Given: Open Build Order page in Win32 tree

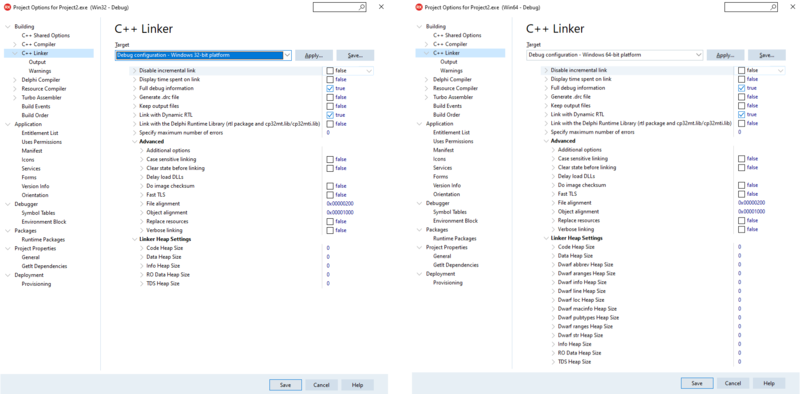Looking at the screenshot, I should point(35,115).
